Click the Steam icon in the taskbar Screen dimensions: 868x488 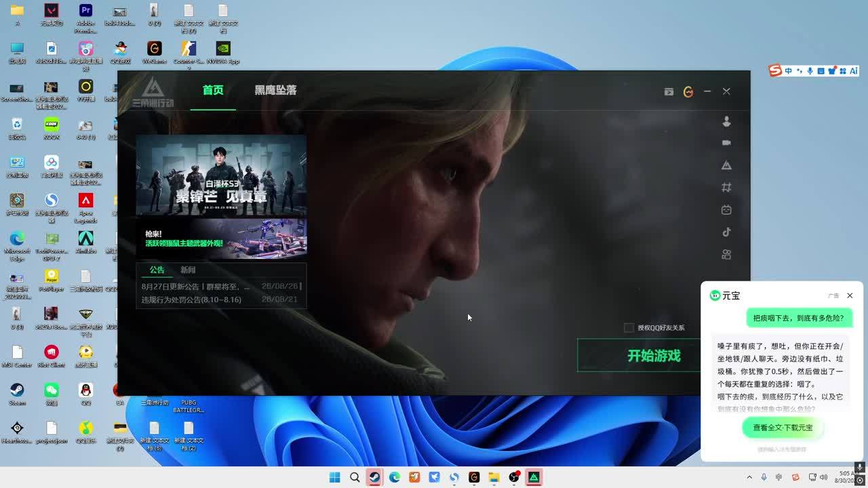click(x=374, y=477)
